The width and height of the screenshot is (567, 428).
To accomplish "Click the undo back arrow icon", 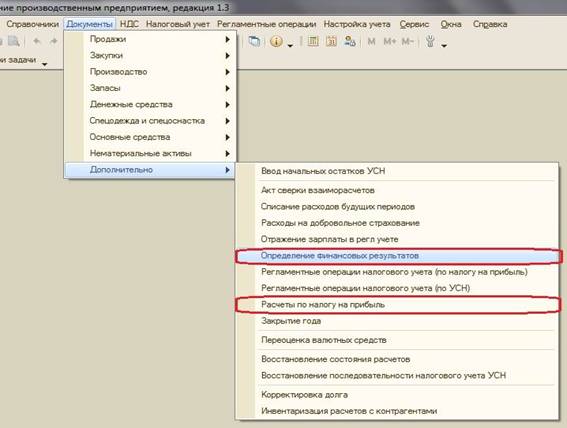I will click(37, 41).
